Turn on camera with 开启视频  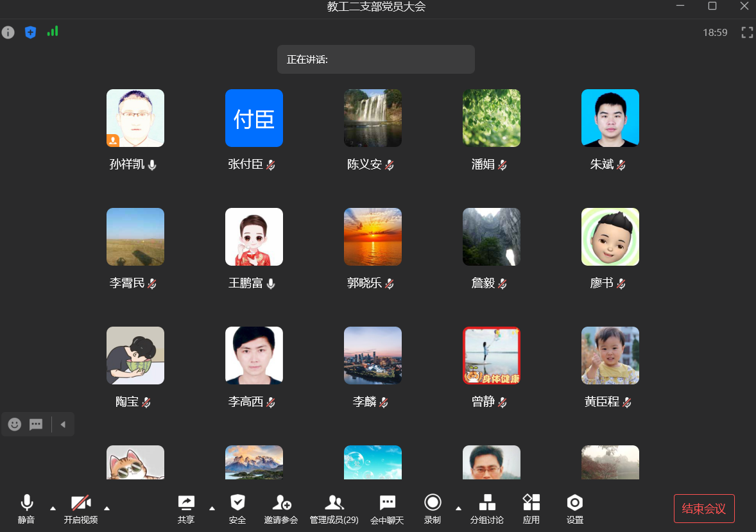81,508
